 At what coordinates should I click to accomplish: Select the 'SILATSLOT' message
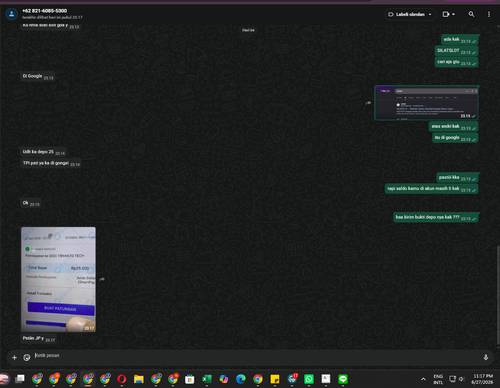pos(456,51)
